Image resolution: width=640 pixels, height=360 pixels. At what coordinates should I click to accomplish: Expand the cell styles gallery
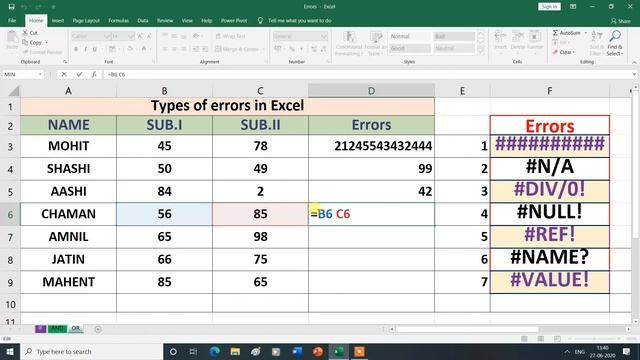(x=481, y=50)
